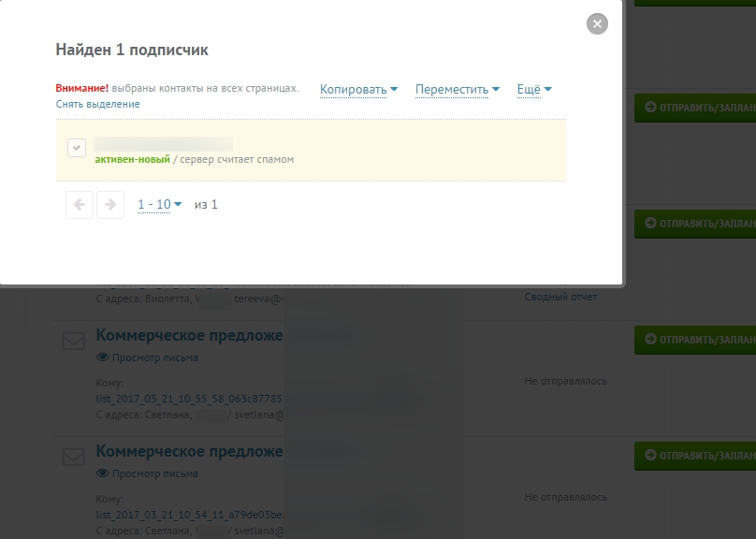
Task: Open Коммерческое предложение title for list_2017_03_21_10_55_58
Action: tap(189, 336)
